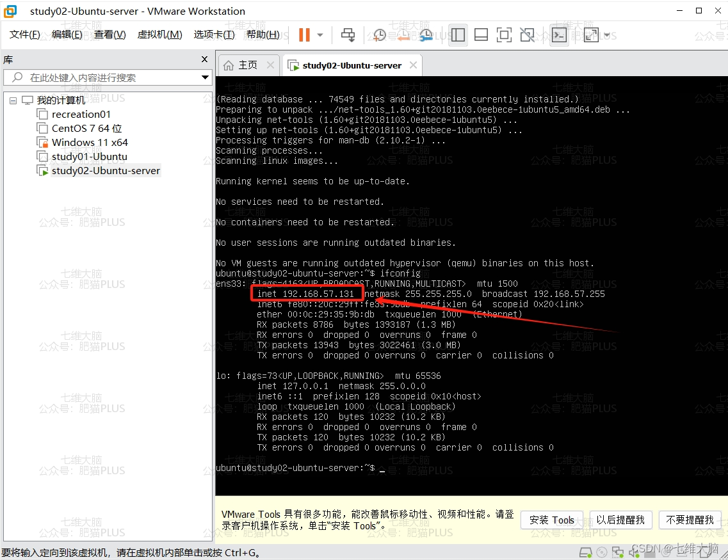Screen dimensions: 728x560
Task: Open the library search dropdown arrow
Action: click(x=205, y=77)
